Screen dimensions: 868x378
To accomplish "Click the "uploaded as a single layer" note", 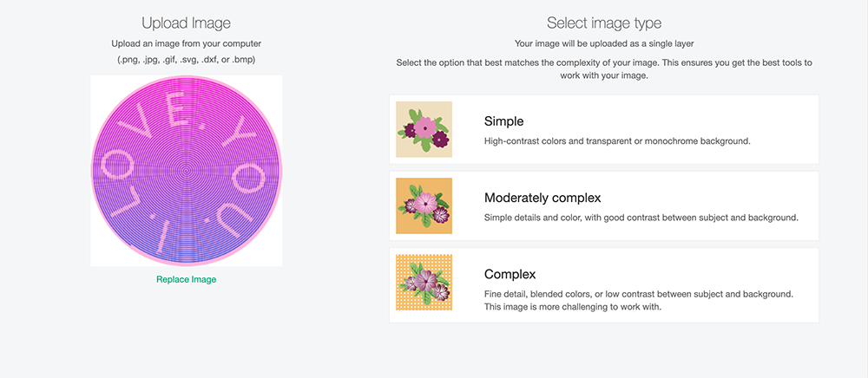I will pyautogui.click(x=604, y=43).
